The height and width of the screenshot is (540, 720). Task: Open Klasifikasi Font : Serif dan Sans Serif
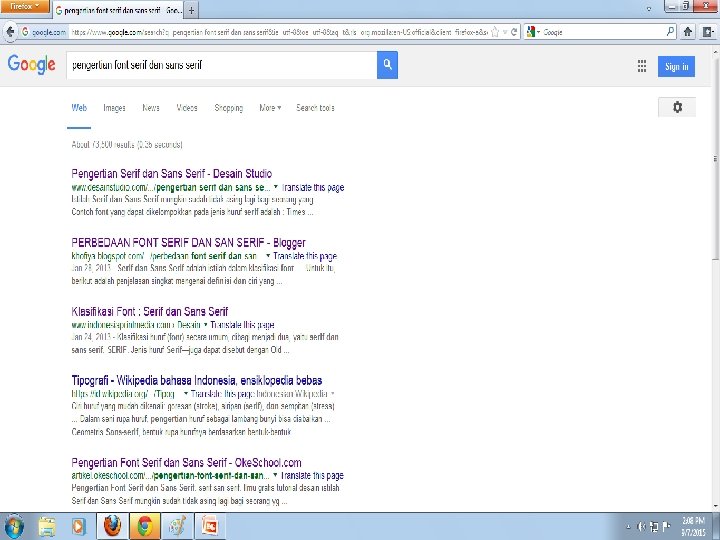pyautogui.click(x=150, y=311)
